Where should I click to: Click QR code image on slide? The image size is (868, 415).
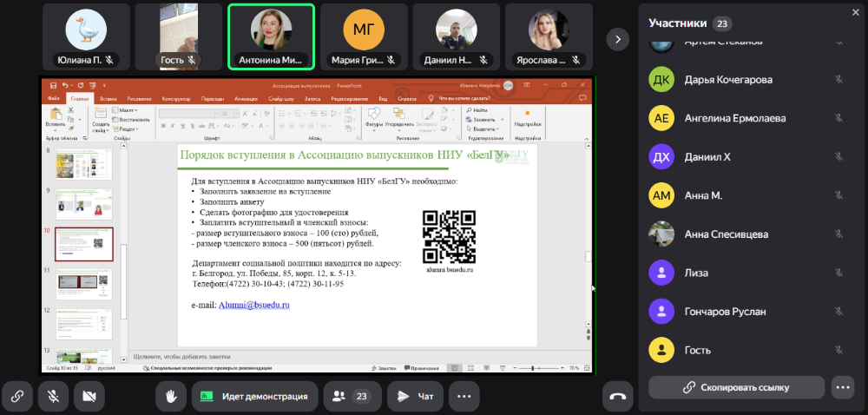click(450, 237)
